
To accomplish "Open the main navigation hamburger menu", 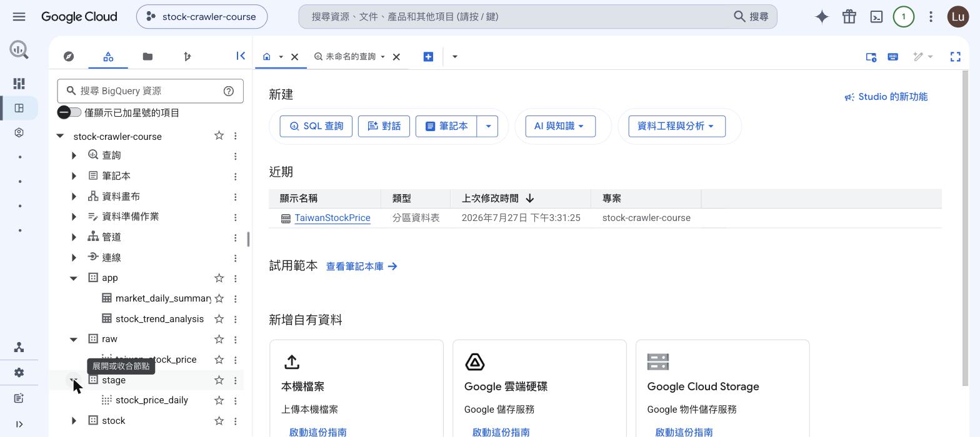I will pos(19,17).
